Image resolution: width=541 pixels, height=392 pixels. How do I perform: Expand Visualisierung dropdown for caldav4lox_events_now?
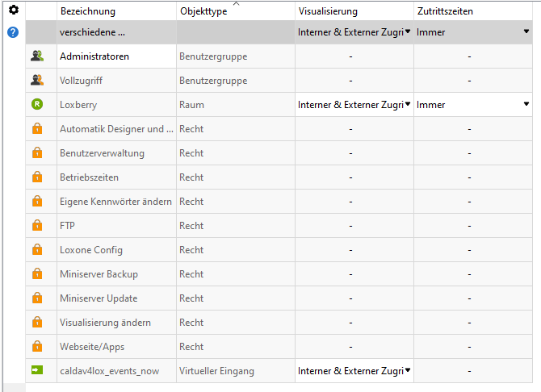pos(408,371)
